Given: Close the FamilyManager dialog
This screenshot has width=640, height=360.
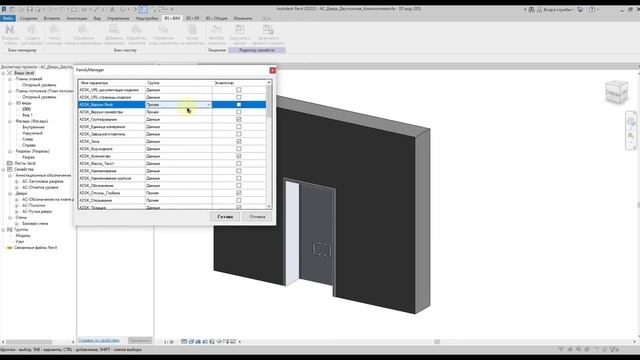Looking at the screenshot, I should coord(273,70).
